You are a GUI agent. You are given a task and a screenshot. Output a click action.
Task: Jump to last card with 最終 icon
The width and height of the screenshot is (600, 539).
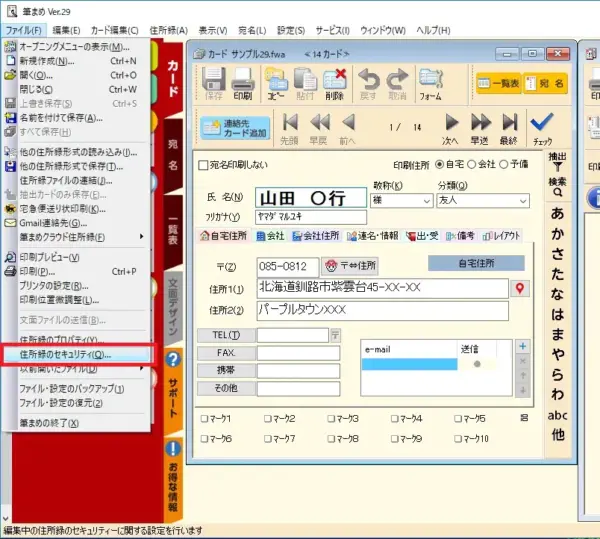[x=509, y=129]
